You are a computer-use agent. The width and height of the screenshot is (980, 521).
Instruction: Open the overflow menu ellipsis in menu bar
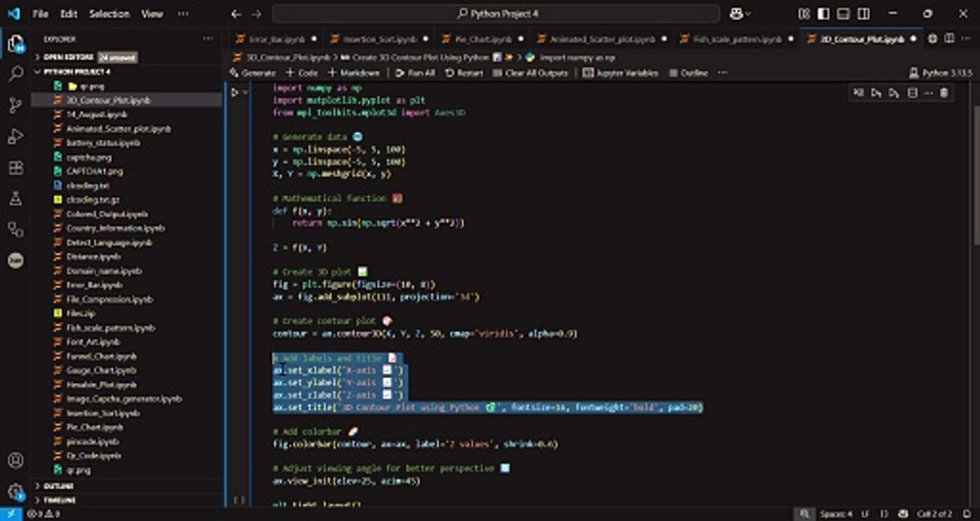click(183, 14)
